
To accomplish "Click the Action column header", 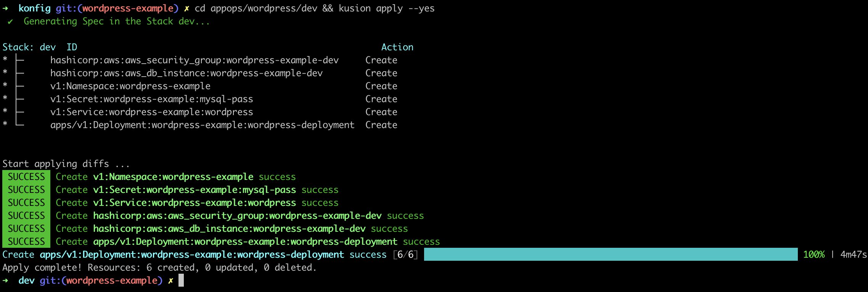I will click(x=397, y=47).
